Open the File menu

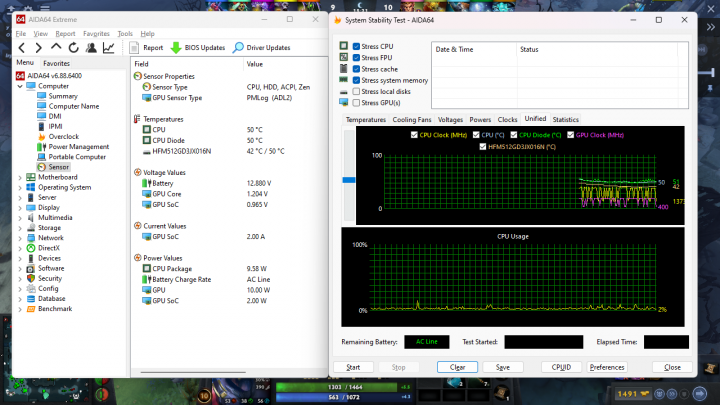pos(21,34)
